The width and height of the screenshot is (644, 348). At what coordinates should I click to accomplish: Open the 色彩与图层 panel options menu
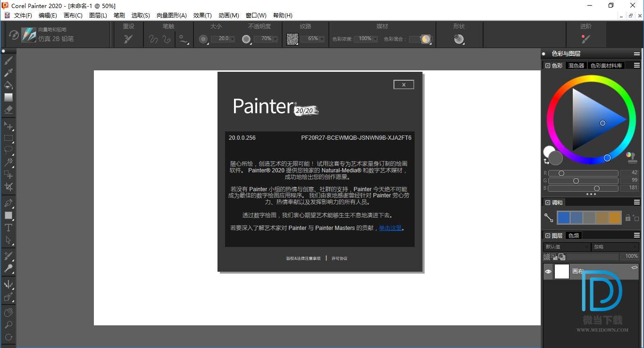point(636,54)
